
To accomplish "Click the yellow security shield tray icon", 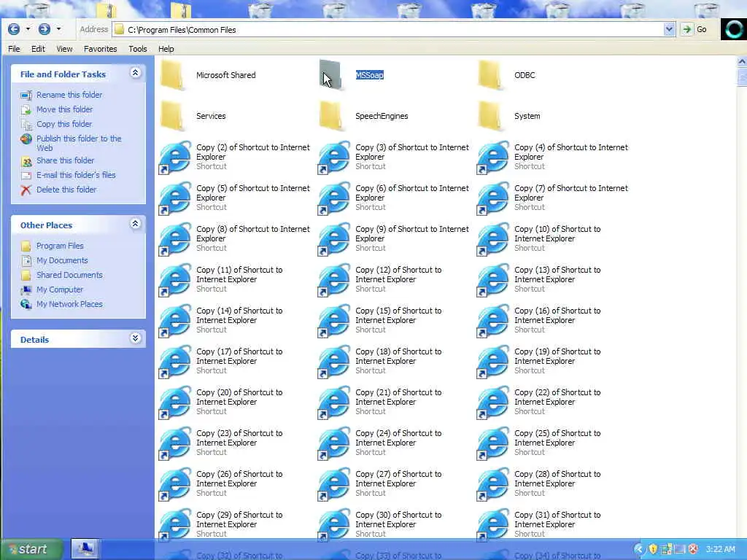I will tap(653, 549).
